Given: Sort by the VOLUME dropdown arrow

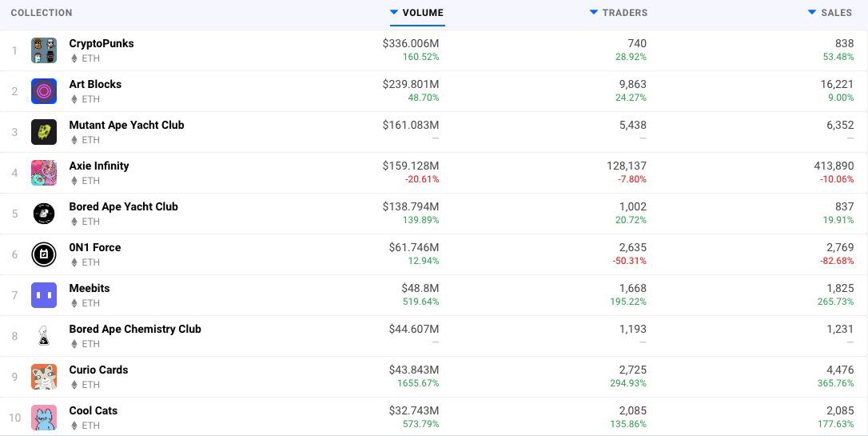Looking at the screenshot, I should (x=393, y=12).
